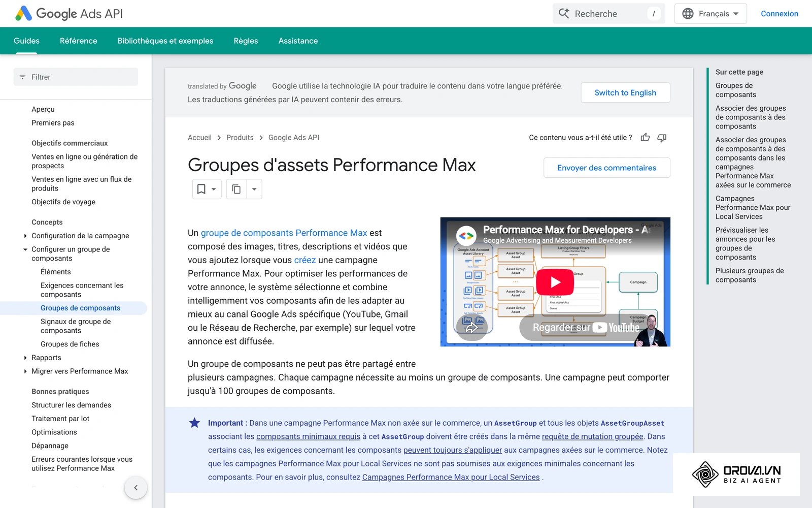Click the Connexion link
812x508 pixels.
pos(780,14)
